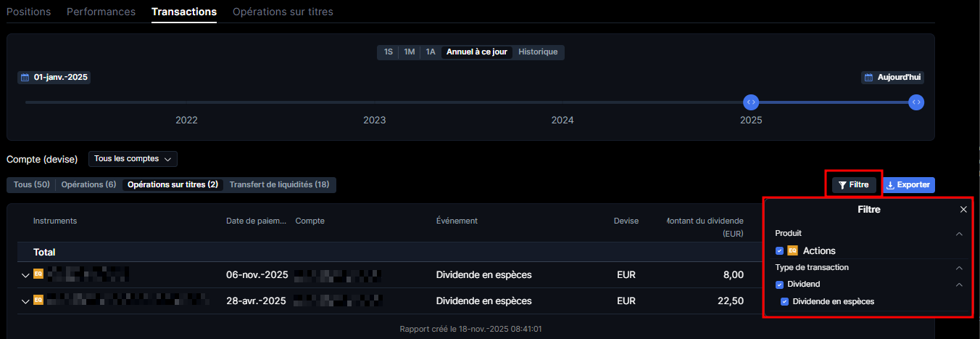Click the EQ badge next to Actions
Screen dimensions: 980x339
792,250
